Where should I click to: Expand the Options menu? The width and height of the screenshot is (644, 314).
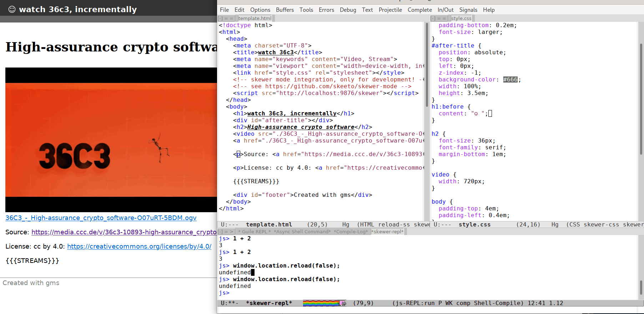[260, 10]
